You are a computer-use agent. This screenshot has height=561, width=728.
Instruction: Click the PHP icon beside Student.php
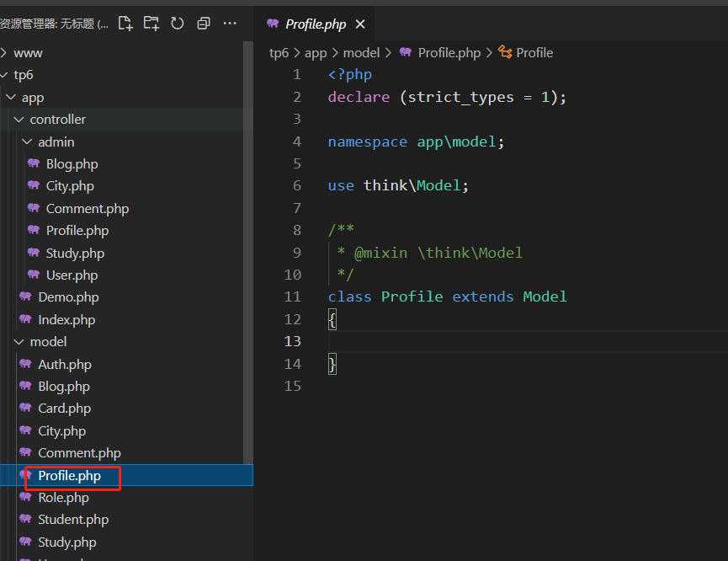point(25,519)
